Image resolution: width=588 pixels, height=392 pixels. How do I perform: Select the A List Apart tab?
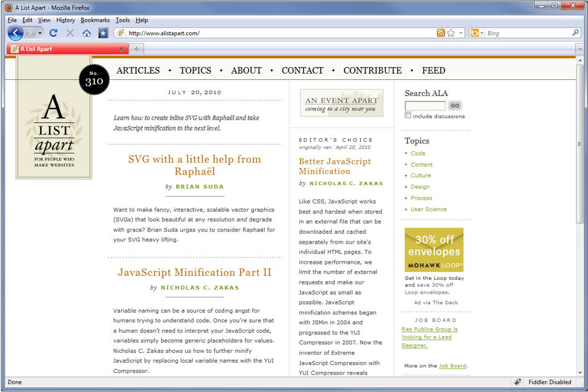68,49
